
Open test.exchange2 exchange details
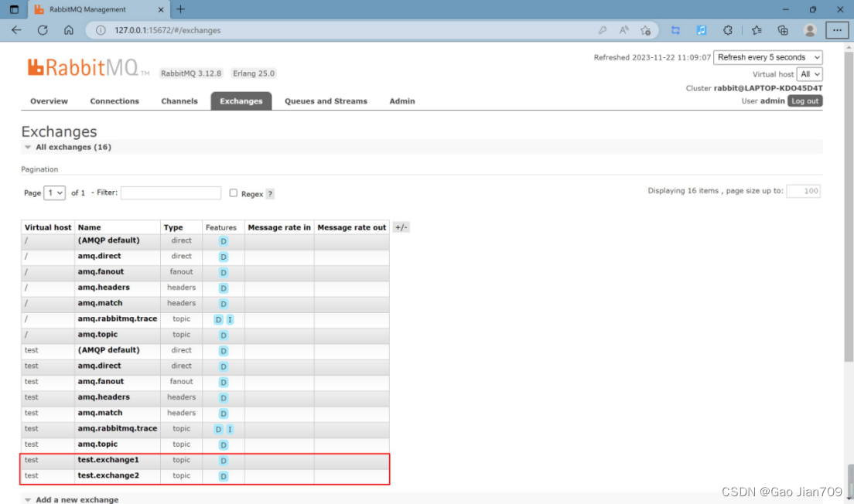click(x=108, y=475)
